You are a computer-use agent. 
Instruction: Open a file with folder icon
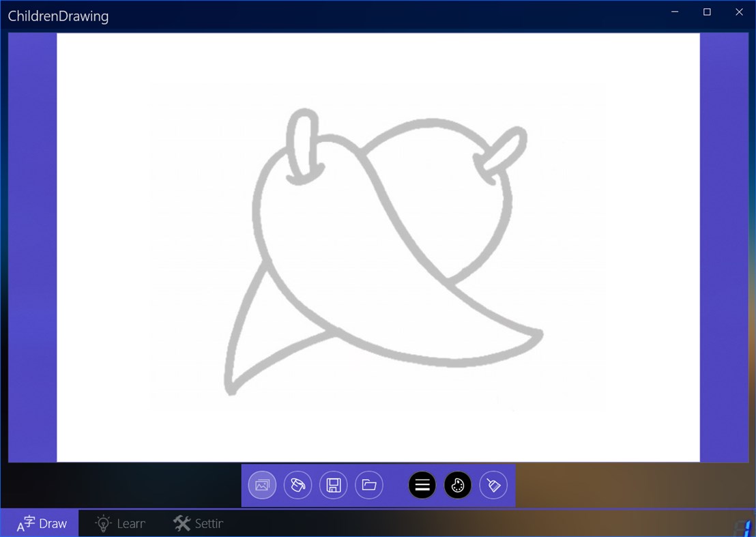click(369, 485)
